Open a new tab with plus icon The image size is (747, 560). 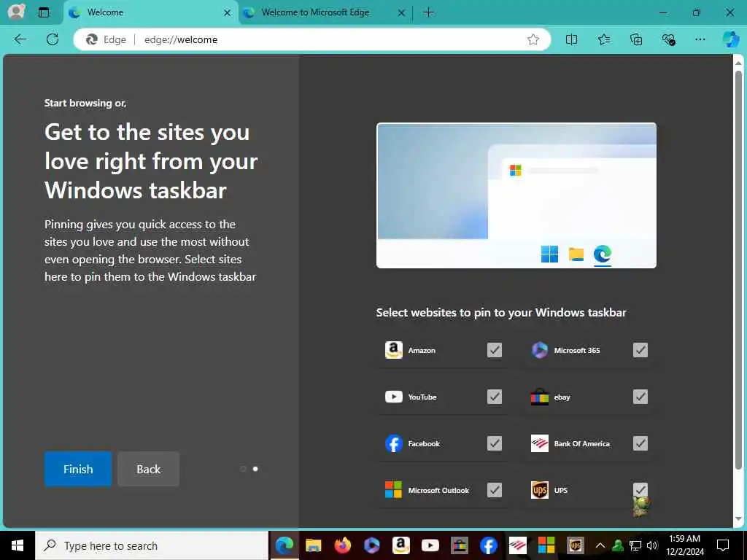pos(428,12)
